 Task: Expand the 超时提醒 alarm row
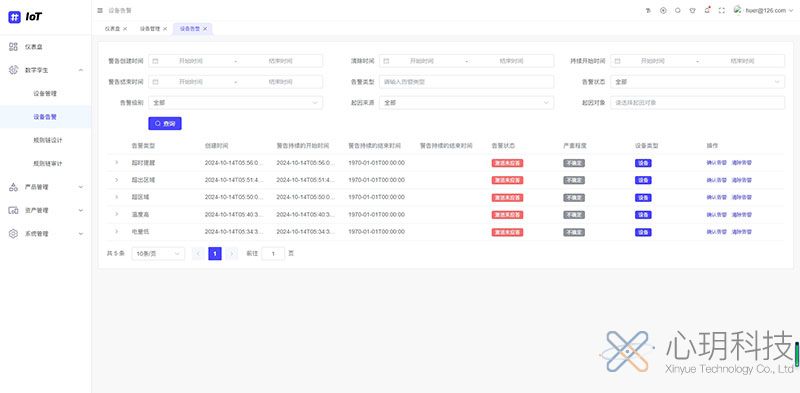(x=116, y=163)
